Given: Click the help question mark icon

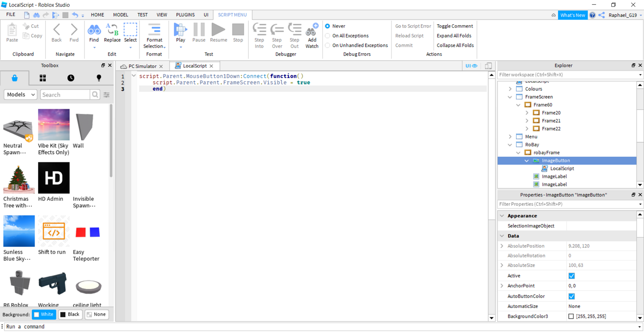Looking at the screenshot, I should pos(592,15).
